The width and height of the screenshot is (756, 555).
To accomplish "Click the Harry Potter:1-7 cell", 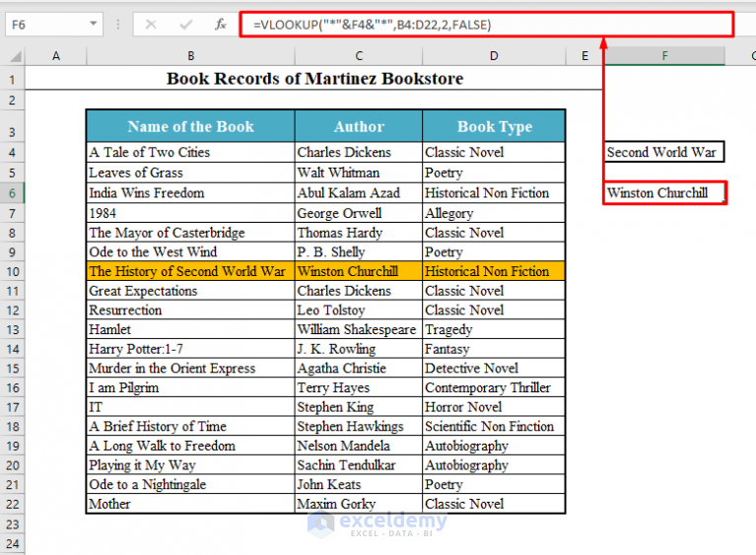I will 190,349.
